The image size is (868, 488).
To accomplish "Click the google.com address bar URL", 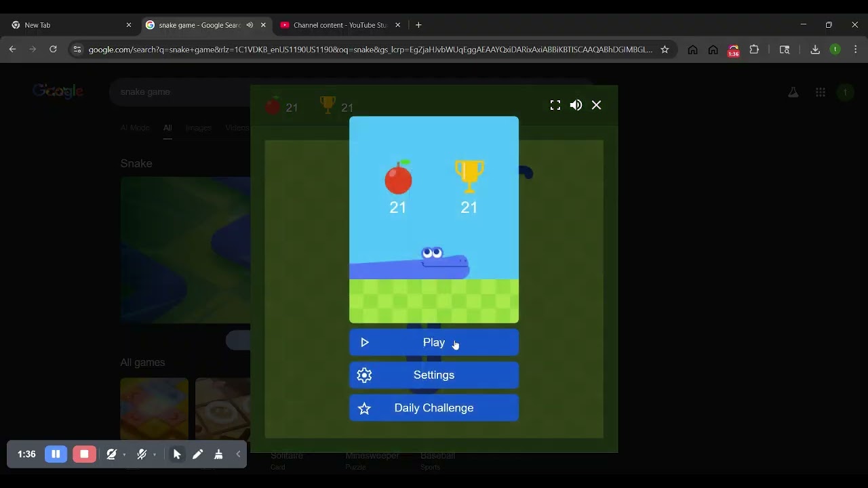I will [370, 49].
